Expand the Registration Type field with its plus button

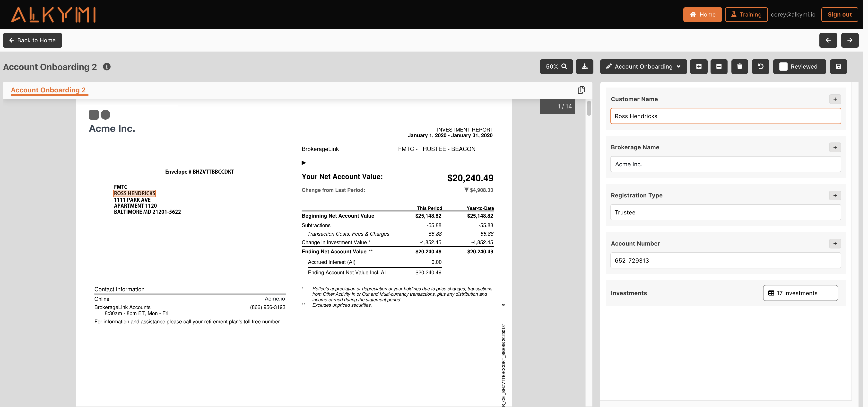point(835,195)
